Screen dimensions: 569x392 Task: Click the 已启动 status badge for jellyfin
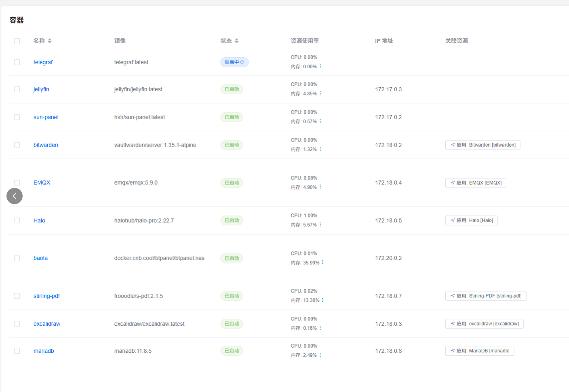(x=232, y=89)
